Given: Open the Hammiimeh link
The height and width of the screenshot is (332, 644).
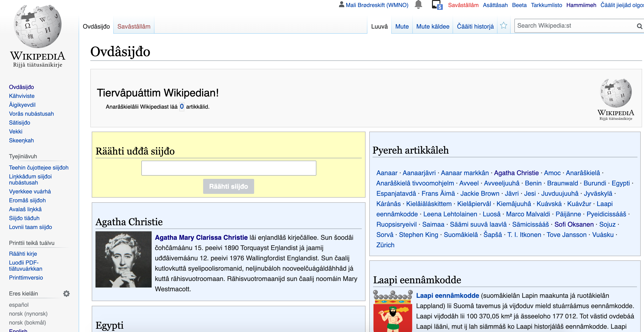Looking at the screenshot, I should tap(581, 5).
